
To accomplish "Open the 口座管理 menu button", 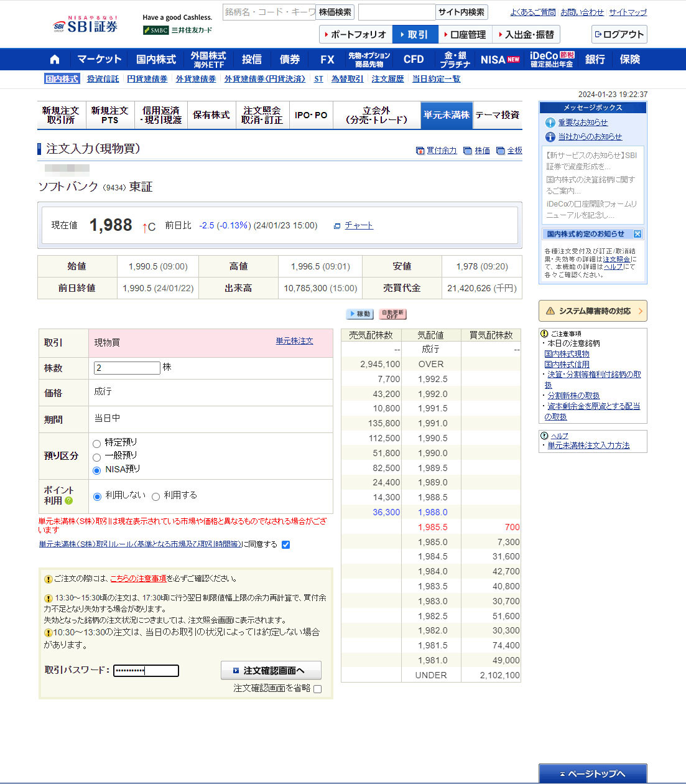I will click(x=465, y=35).
